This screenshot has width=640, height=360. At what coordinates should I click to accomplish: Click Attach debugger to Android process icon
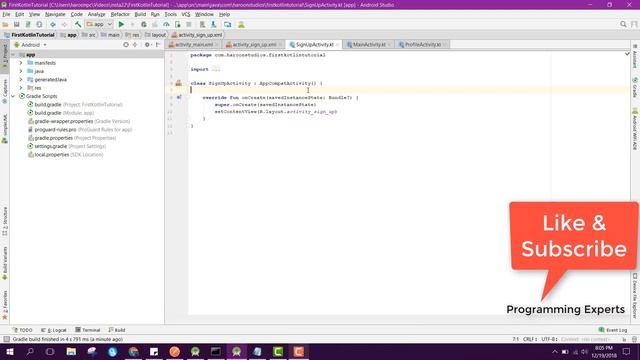[178, 24]
